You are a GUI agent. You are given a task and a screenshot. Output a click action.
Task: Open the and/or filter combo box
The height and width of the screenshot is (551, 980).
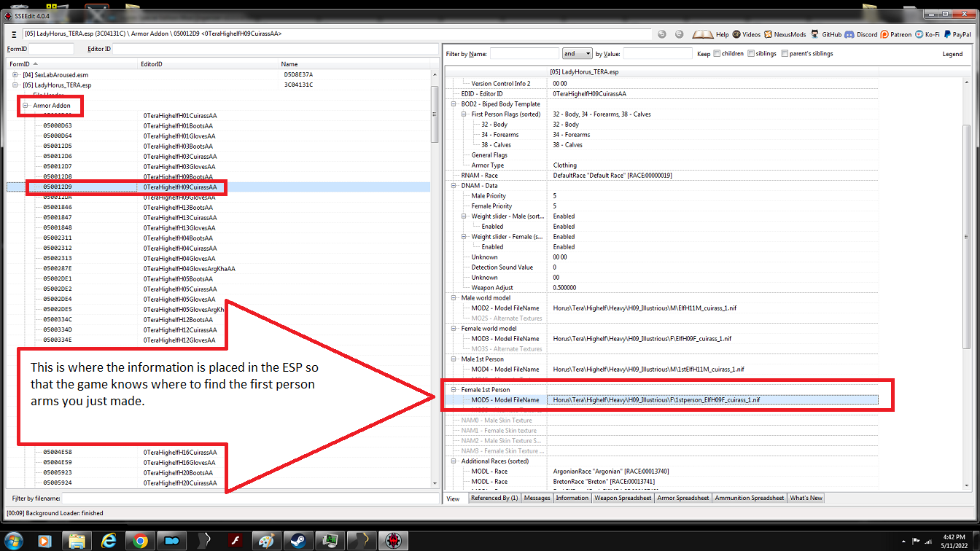coord(577,53)
